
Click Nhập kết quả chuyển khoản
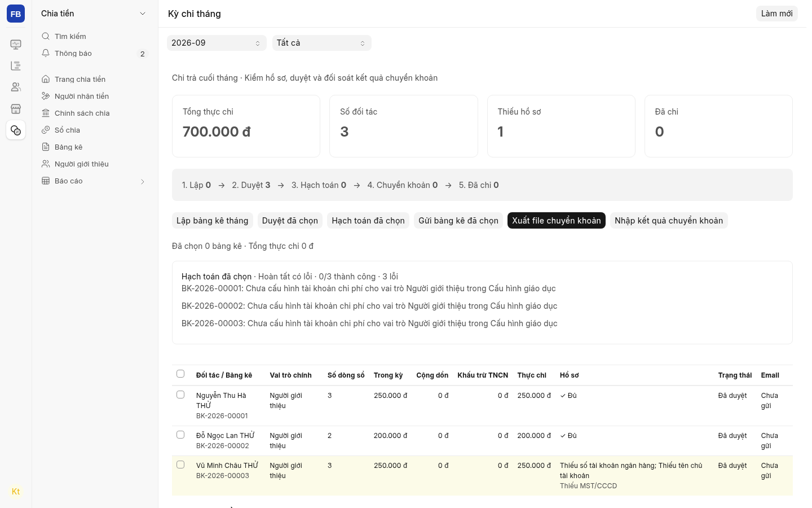click(x=669, y=221)
